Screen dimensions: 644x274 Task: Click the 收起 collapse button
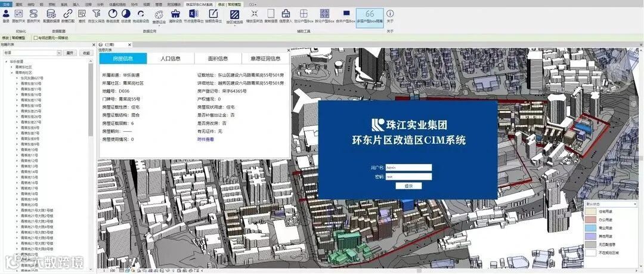(x=86, y=53)
